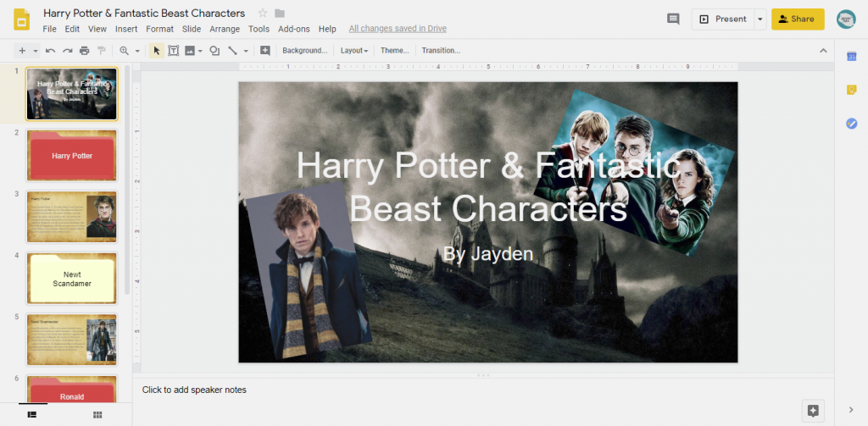
Task: Open insert image dropdown arrow
Action: [200, 51]
